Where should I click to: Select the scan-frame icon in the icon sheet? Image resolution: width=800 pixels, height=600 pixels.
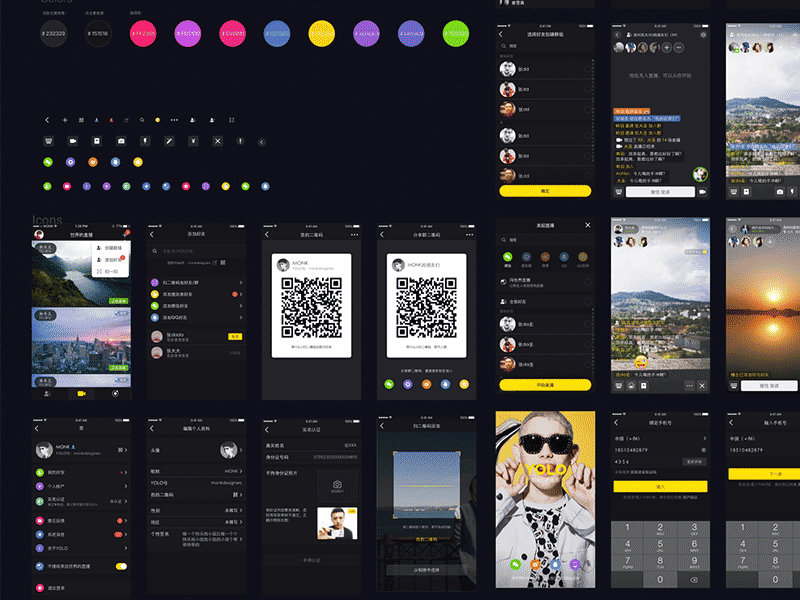tap(231, 120)
